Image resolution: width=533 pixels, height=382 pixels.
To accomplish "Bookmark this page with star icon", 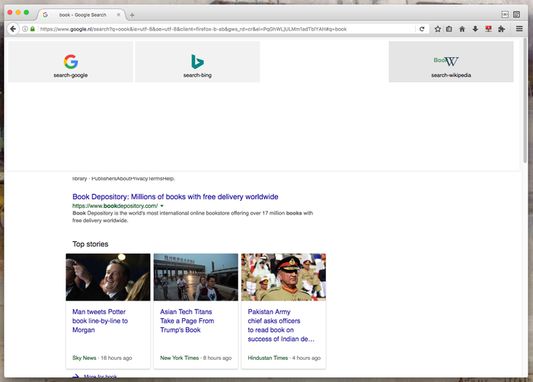I will (x=438, y=29).
